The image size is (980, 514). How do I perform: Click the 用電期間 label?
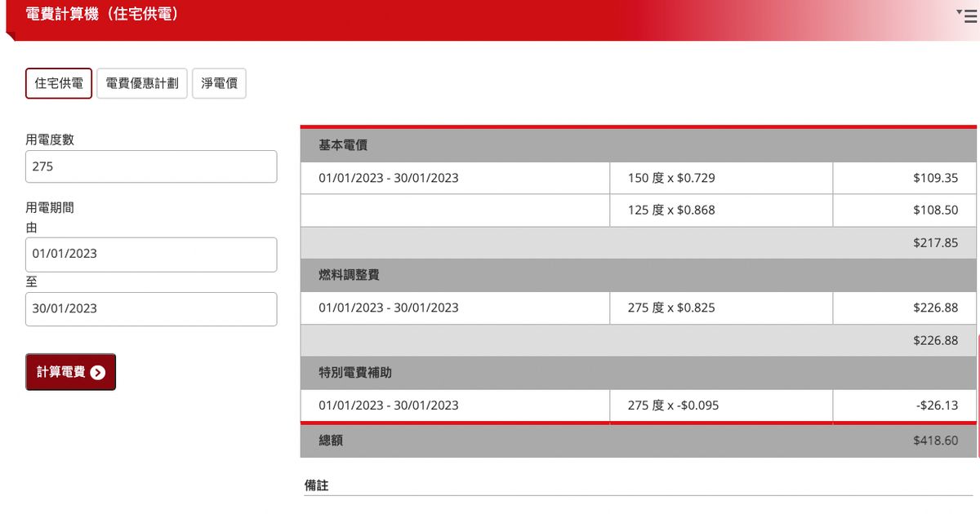(50, 208)
